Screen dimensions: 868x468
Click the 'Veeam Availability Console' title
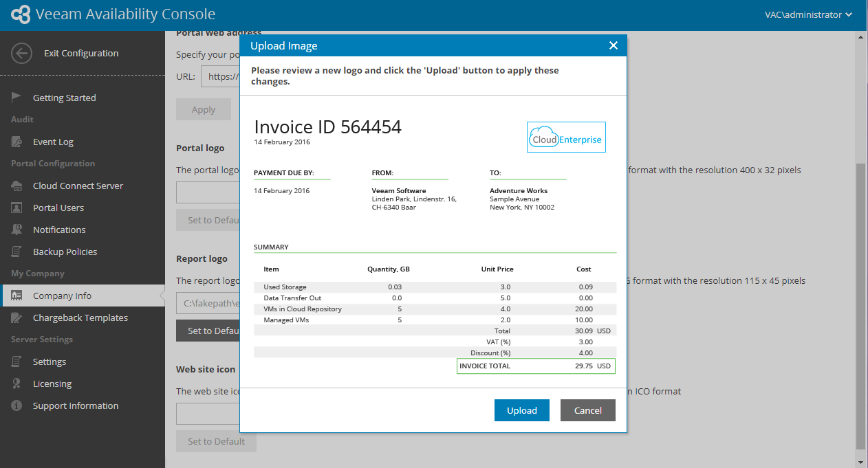pos(124,14)
